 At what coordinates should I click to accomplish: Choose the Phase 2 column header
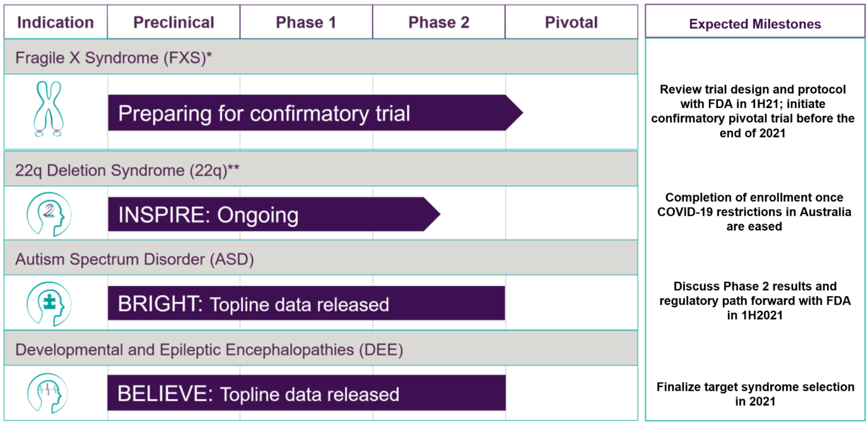(x=438, y=23)
